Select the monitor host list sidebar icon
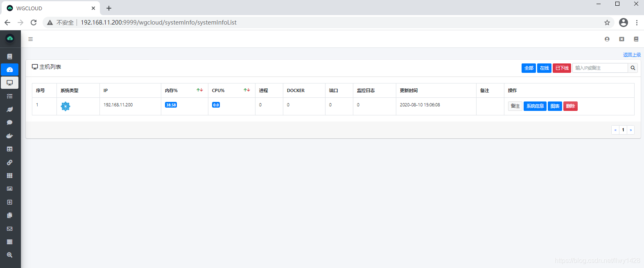Screen dimensions: 644x268 (x=10, y=83)
